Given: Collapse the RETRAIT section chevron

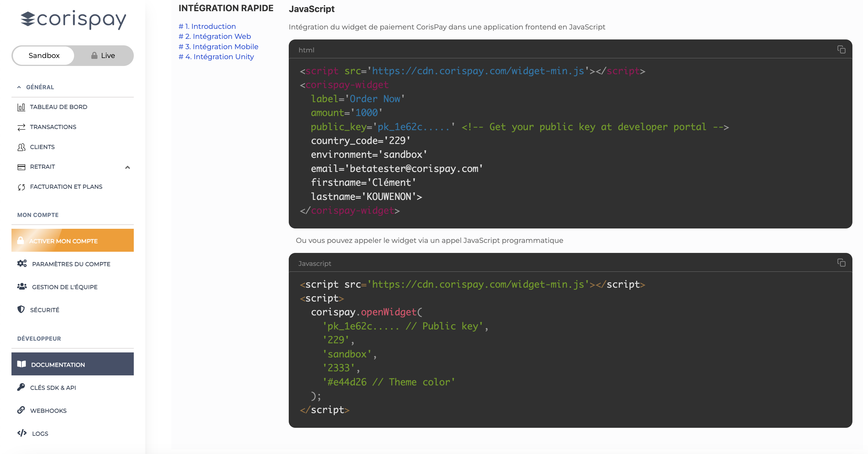Looking at the screenshot, I should (127, 167).
